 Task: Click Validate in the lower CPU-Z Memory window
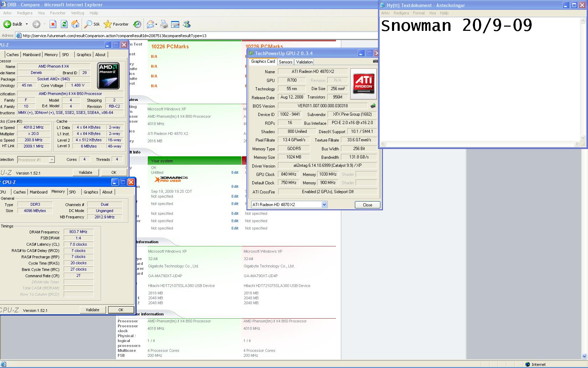[92, 310]
